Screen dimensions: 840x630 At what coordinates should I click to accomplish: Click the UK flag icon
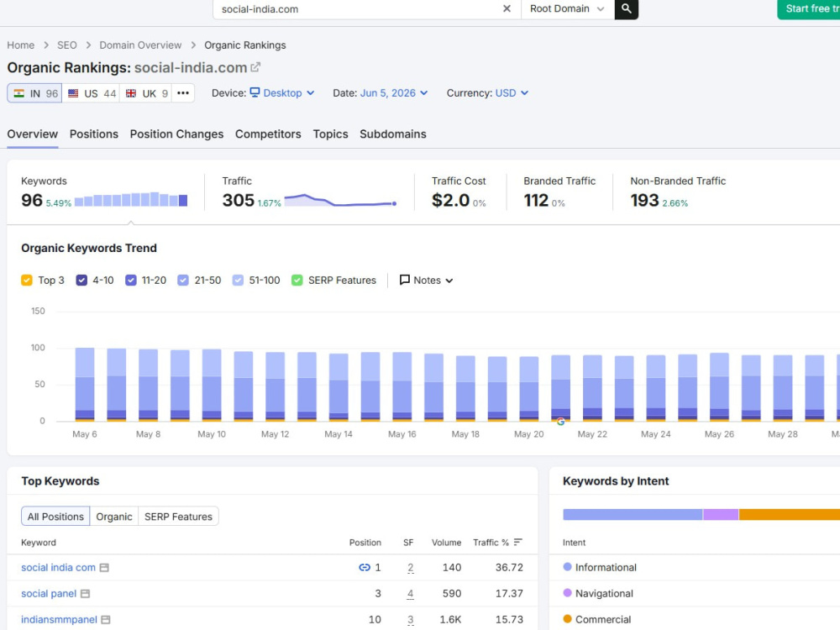[131, 93]
